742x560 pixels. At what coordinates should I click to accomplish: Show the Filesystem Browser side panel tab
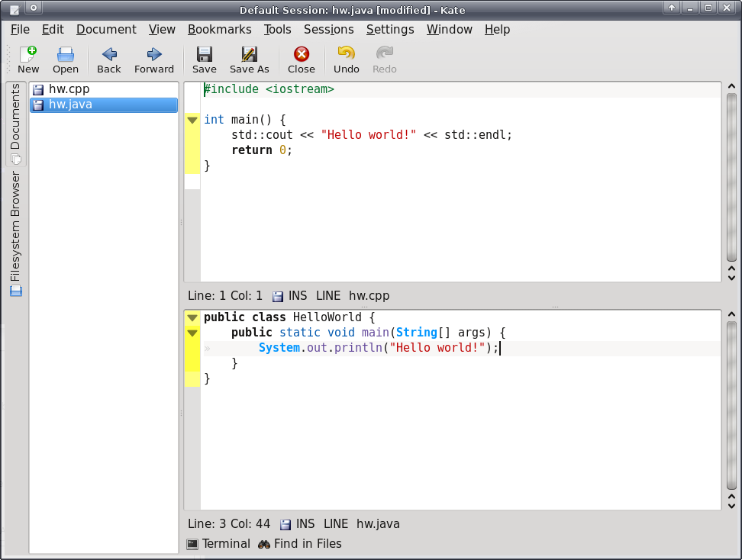15,233
